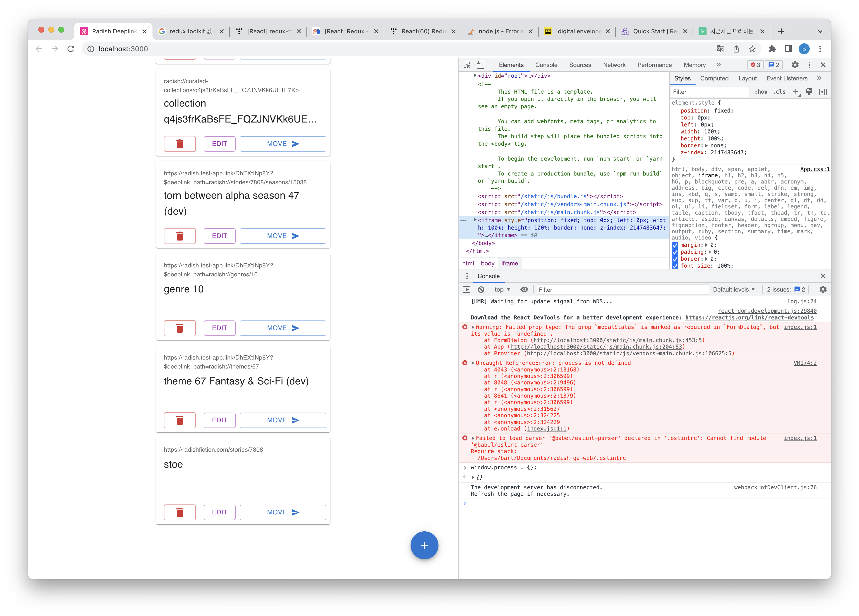This screenshot has width=859, height=616.
Task: Toggle the border style checkbox
Action: (675, 259)
